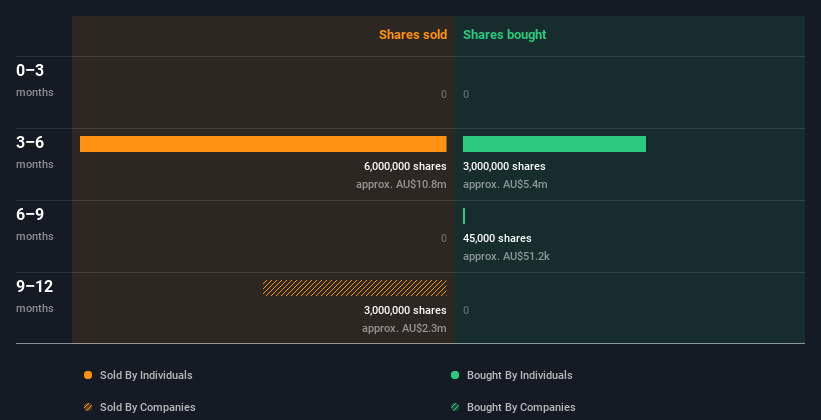Click the approx. AU$2.3m value
The image size is (821, 420).
click(x=404, y=328)
